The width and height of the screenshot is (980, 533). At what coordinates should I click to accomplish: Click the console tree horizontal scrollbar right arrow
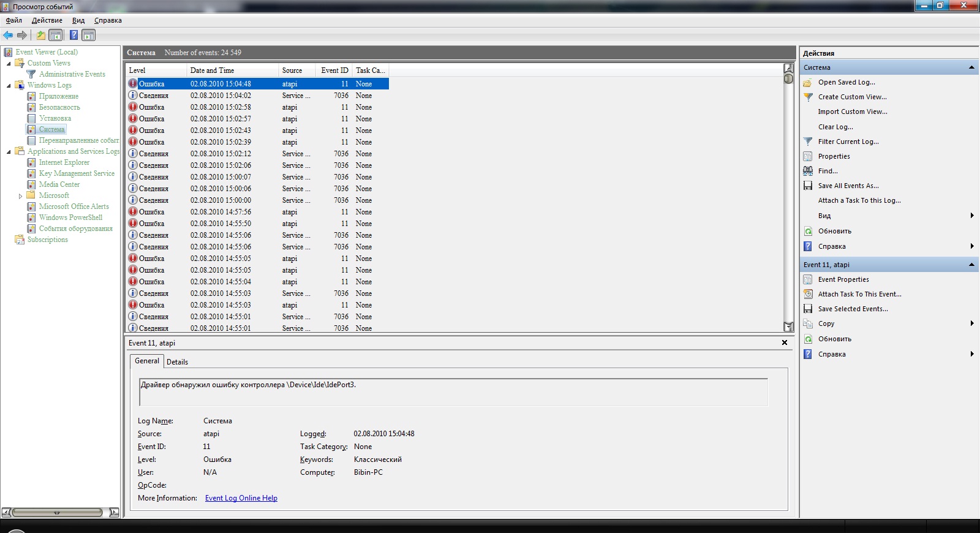(x=114, y=512)
